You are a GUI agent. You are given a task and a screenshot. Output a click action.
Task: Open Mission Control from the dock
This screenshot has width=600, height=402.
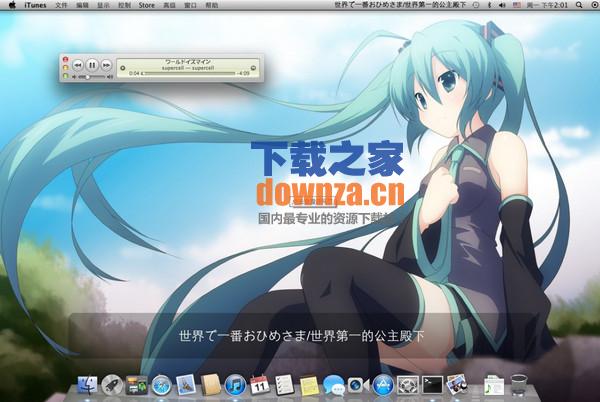[137, 385]
